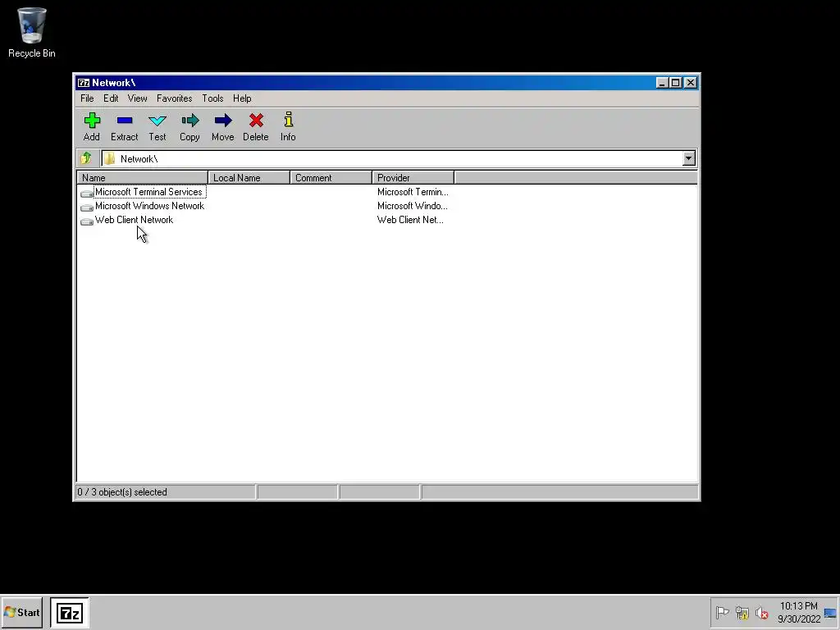The image size is (840, 630).
Task: Select Microsoft Windows Network entry
Action: [x=149, y=206]
